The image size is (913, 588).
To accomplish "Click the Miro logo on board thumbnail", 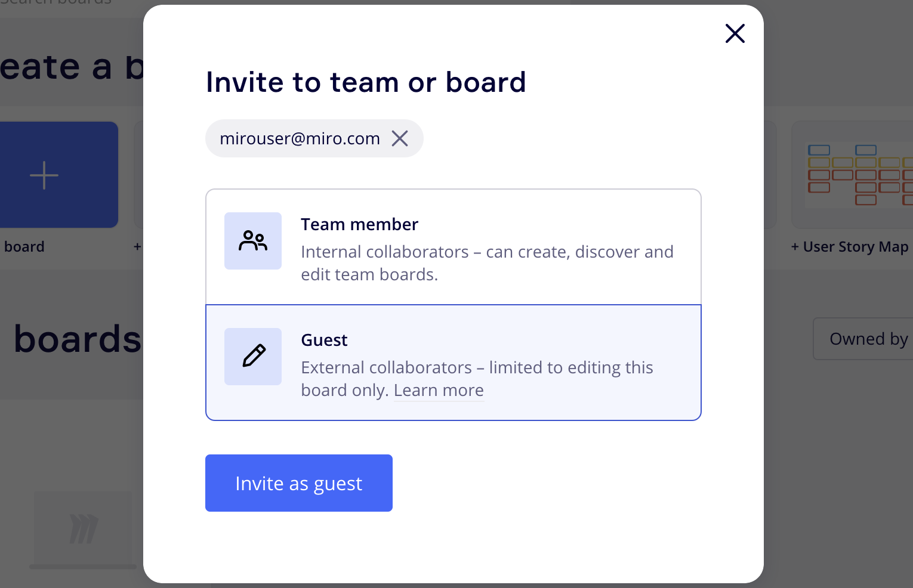I will (84, 528).
